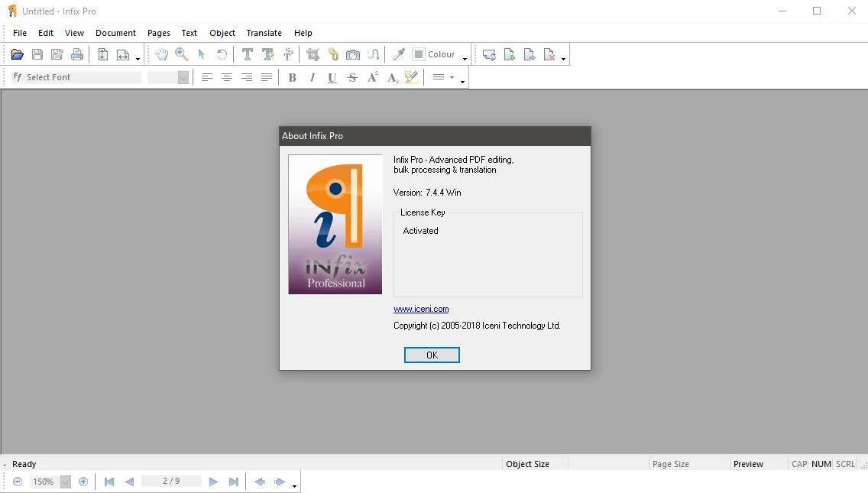Open the Document menu

coord(115,33)
